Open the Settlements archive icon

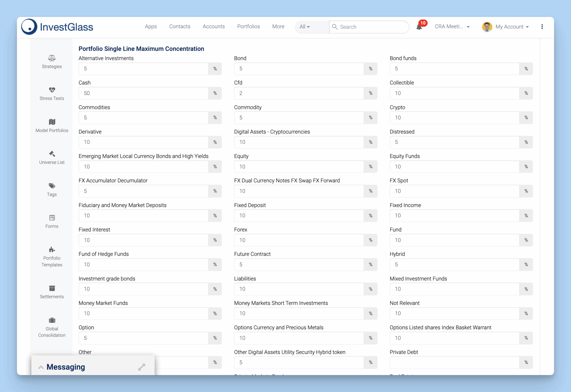[x=52, y=288]
